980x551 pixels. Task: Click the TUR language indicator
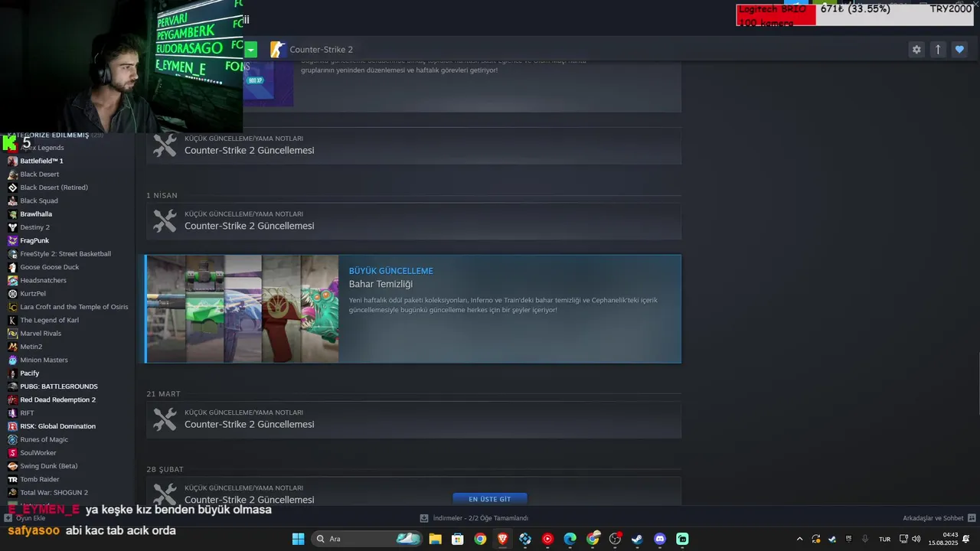[884, 539]
